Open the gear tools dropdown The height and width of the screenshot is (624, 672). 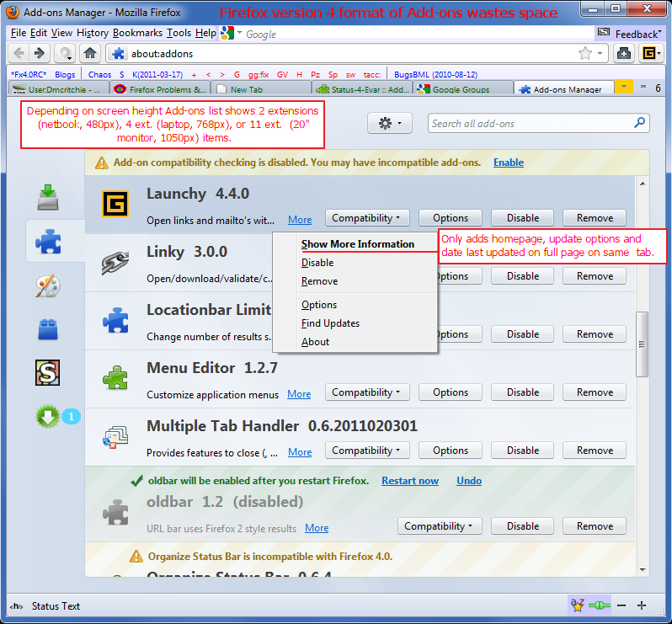390,124
